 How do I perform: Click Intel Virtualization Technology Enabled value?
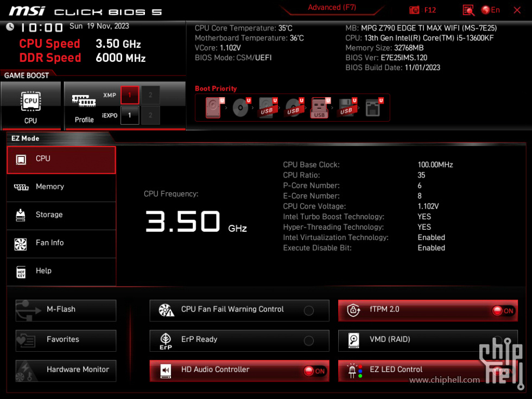(x=431, y=238)
